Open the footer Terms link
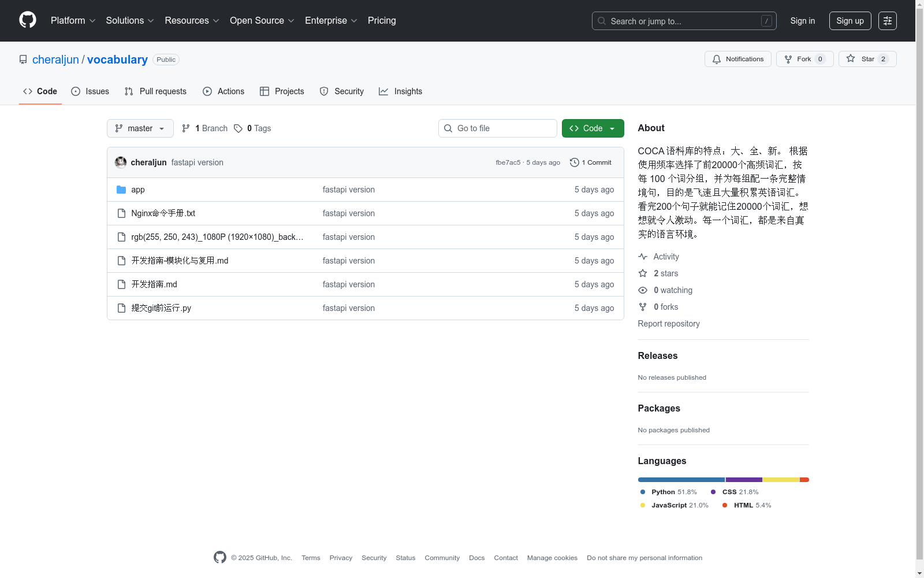This screenshot has height=578, width=924. (x=311, y=558)
